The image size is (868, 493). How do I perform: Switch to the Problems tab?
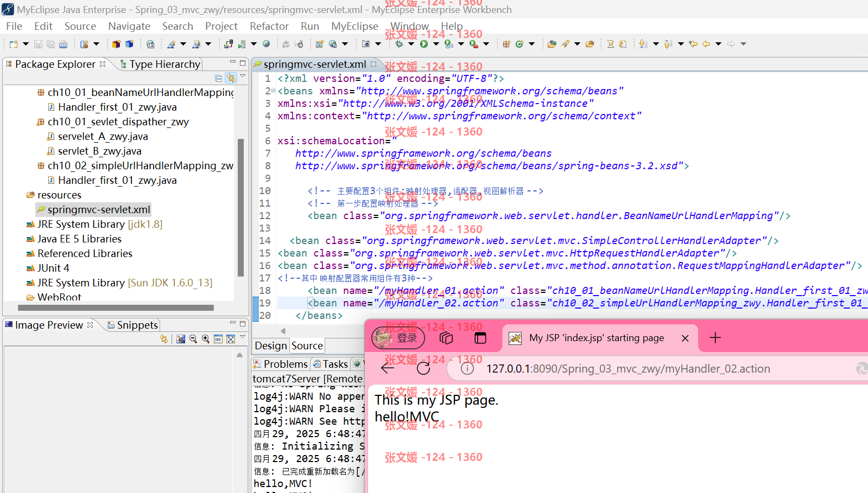click(x=281, y=364)
